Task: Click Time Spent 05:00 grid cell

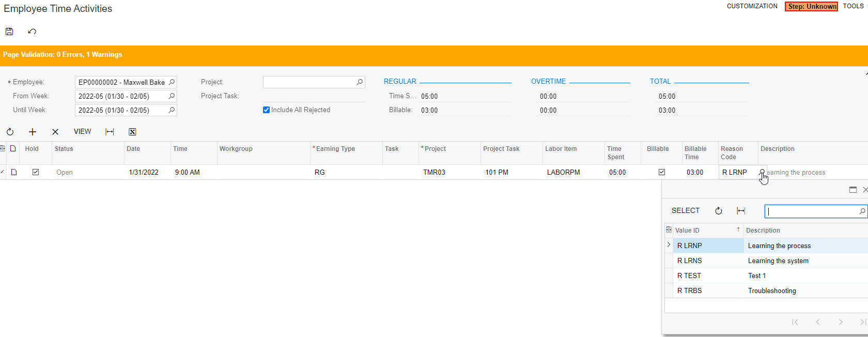Action: pos(623,172)
